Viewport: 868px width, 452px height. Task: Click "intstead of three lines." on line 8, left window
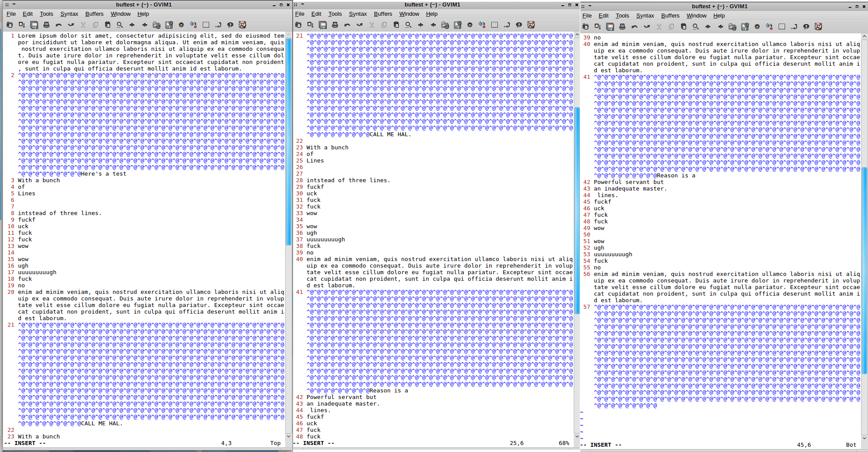pyautogui.click(x=60, y=213)
